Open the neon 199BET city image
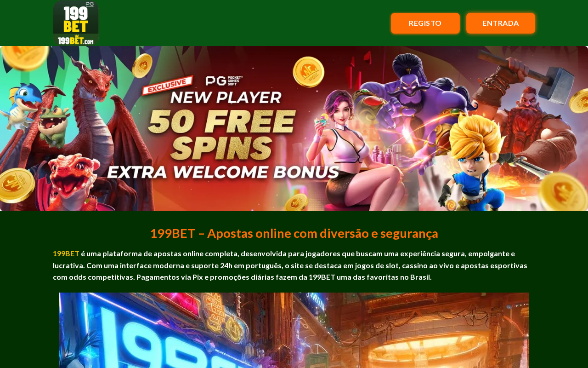The image size is (588, 368). tap(294, 330)
